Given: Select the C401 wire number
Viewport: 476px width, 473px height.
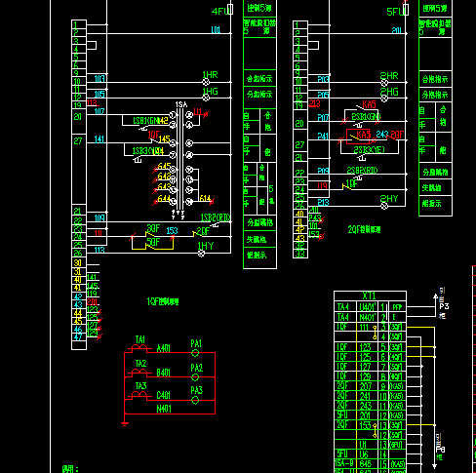Looking at the screenshot, I should pos(163,395).
